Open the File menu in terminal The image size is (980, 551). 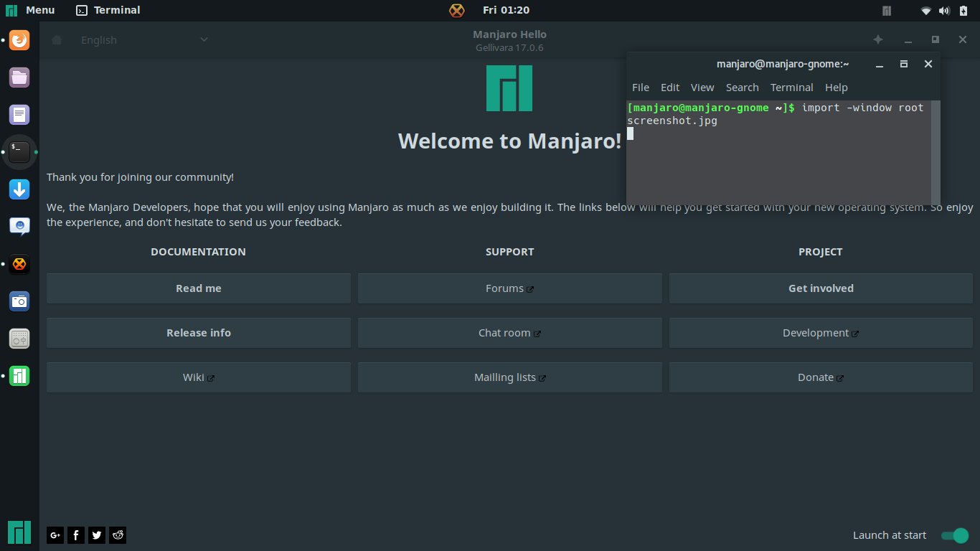point(641,88)
